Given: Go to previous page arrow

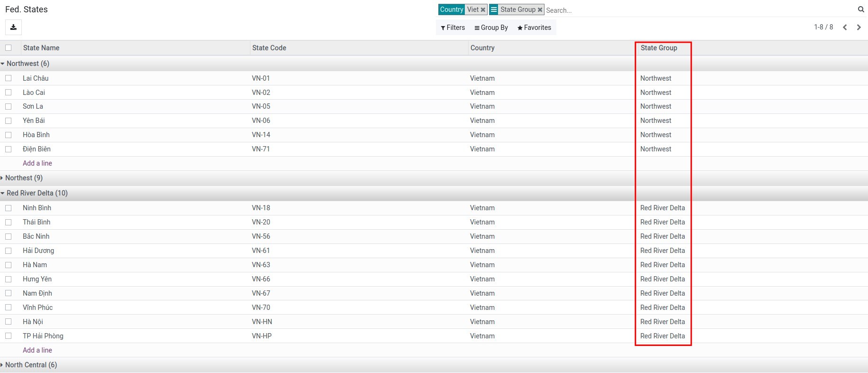Looking at the screenshot, I should tap(845, 28).
